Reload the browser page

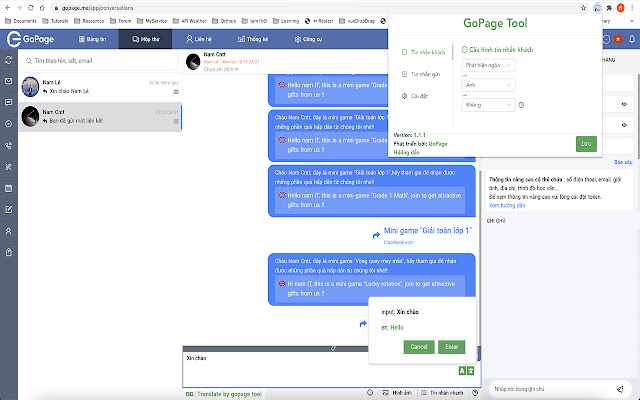pyautogui.click(x=31, y=8)
